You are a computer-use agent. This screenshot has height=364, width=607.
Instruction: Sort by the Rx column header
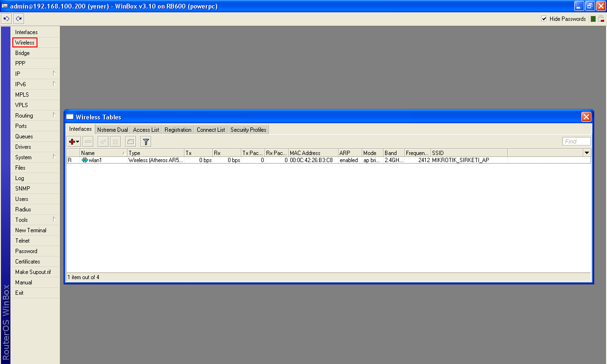point(227,153)
